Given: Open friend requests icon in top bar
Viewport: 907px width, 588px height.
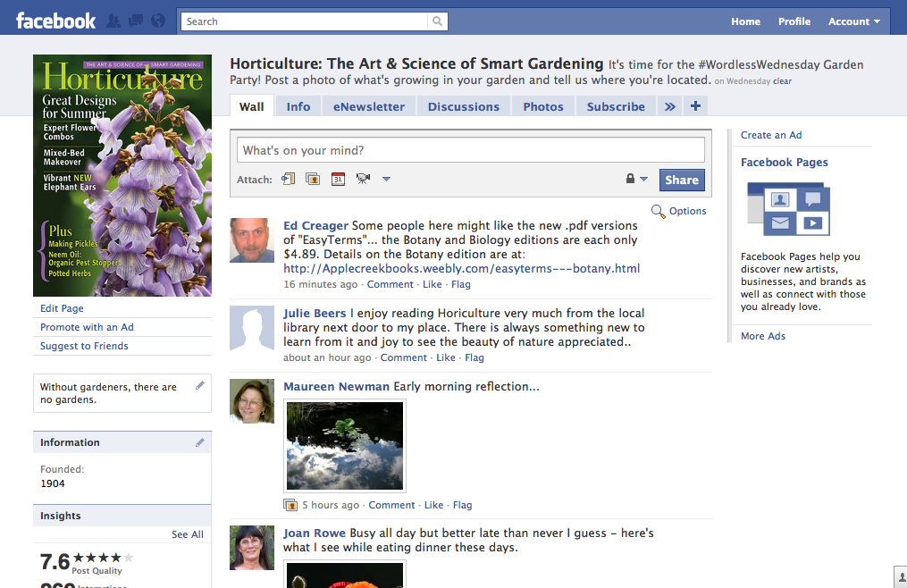Looking at the screenshot, I should tap(114, 21).
